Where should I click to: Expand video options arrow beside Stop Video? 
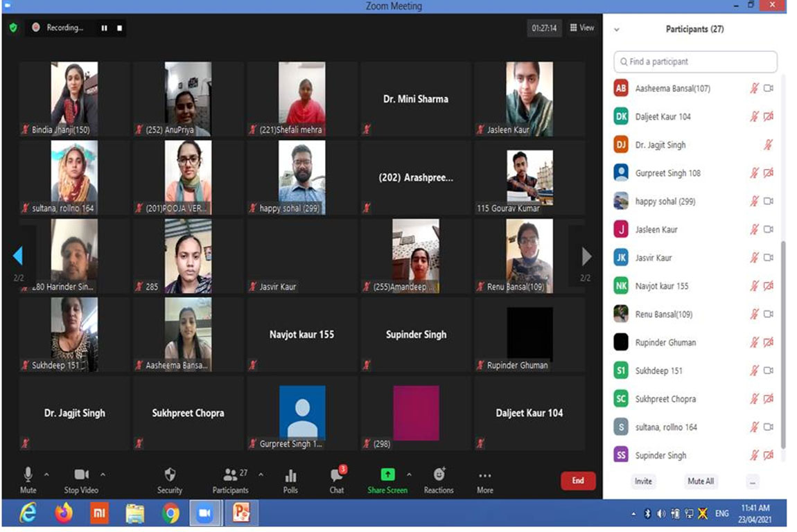click(x=103, y=475)
